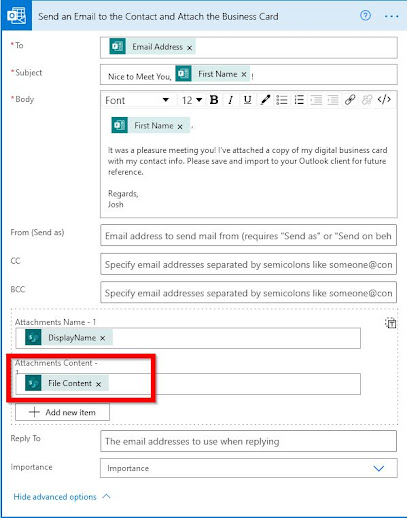
Task: Open the font size 12 dropdown
Action: point(192,100)
